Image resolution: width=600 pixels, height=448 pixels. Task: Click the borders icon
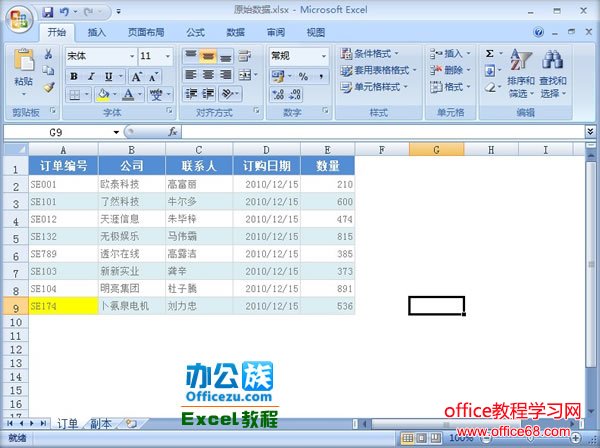click(75, 94)
